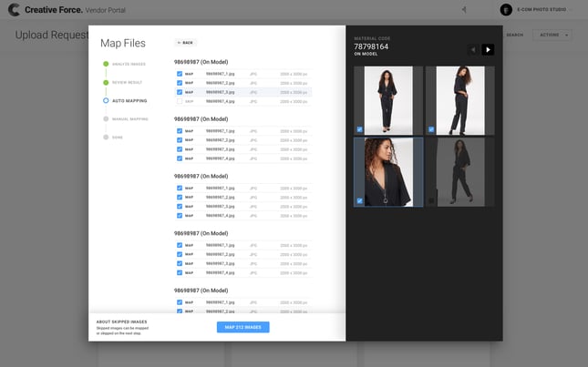Deselect the front-facing model photo checkbox
588x367 pixels.
click(360, 129)
